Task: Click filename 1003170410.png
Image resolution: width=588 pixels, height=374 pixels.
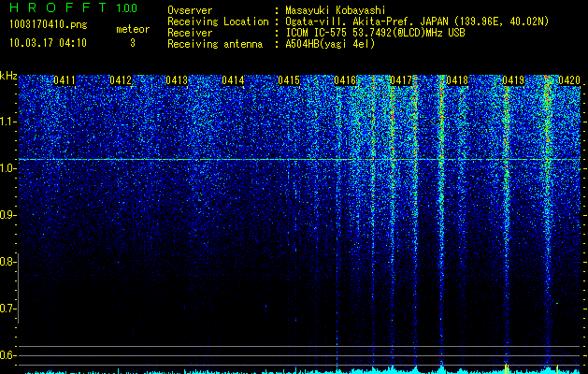Action: [x=49, y=25]
